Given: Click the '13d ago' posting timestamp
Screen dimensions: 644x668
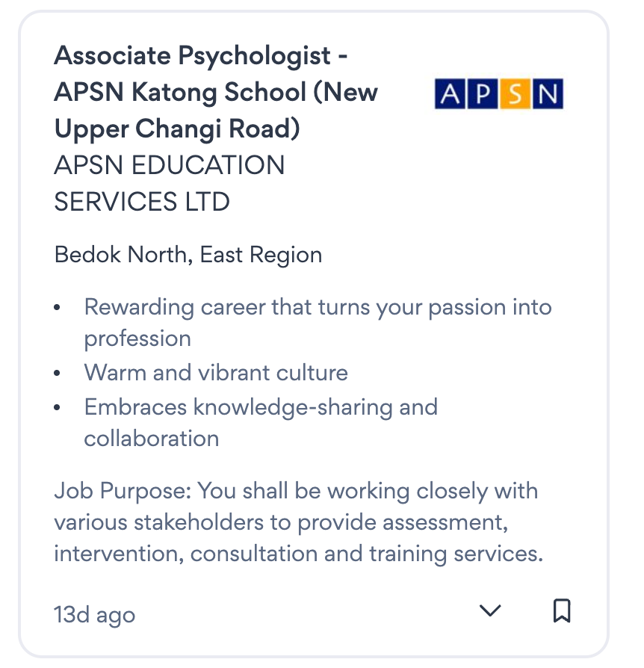Looking at the screenshot, I should pos(95,615).
